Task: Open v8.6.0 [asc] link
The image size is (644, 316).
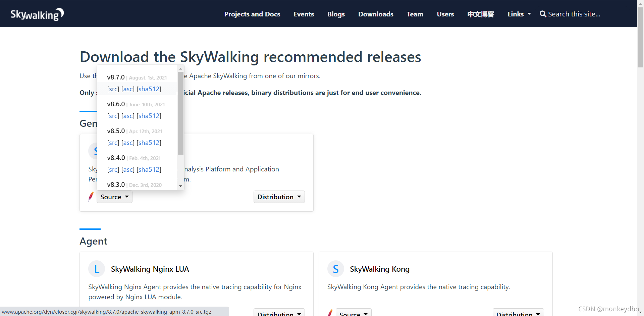Action: tap(128, 116)
